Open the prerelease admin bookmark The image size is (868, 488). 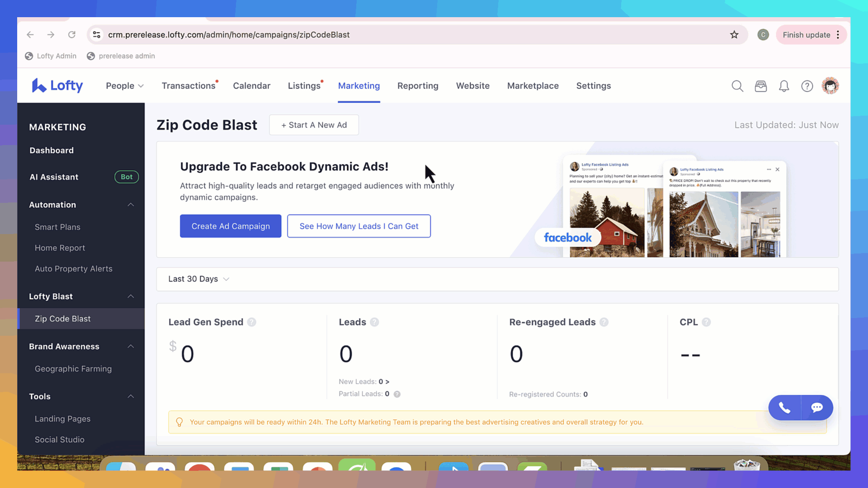121,56
